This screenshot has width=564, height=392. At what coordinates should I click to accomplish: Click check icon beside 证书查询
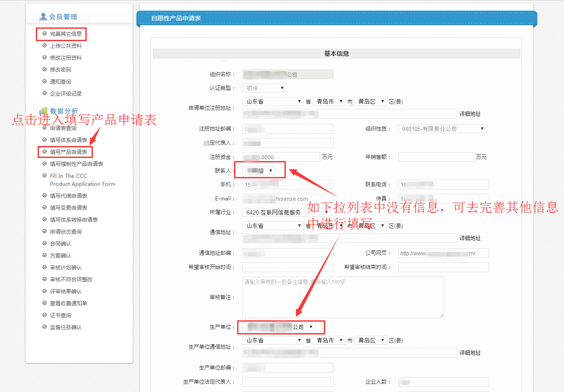(44, 315)
